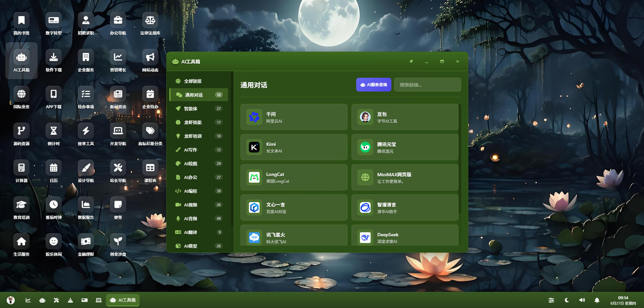This screenshot has width=644, height=308.
Task: Switch to the AI视频 category
Action: 199,205
